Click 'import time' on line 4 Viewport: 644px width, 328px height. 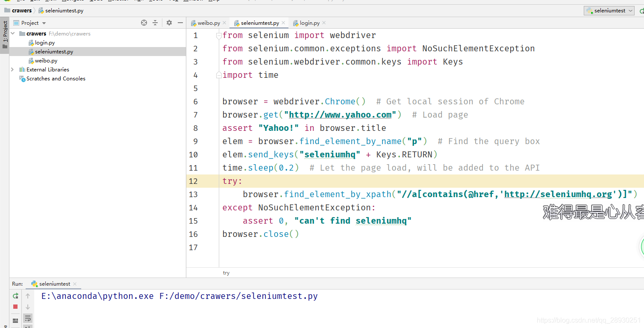click(x=250, y=75)
